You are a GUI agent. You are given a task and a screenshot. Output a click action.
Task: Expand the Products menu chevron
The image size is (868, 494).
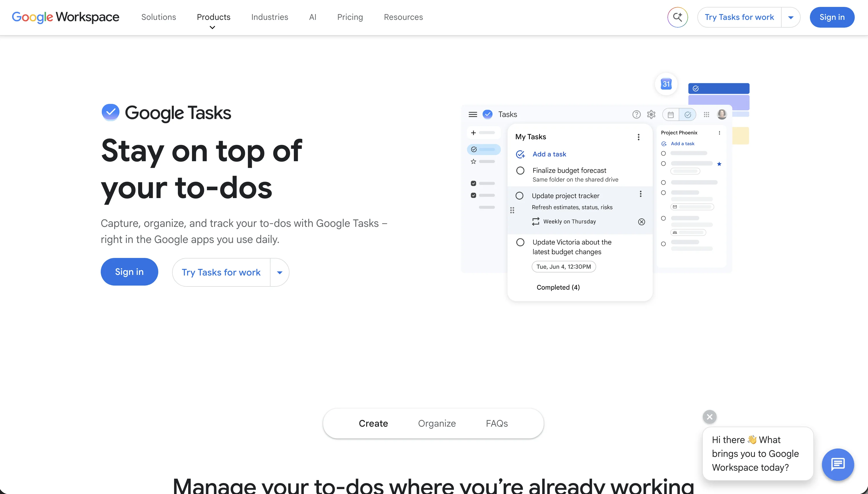(212, 27)
